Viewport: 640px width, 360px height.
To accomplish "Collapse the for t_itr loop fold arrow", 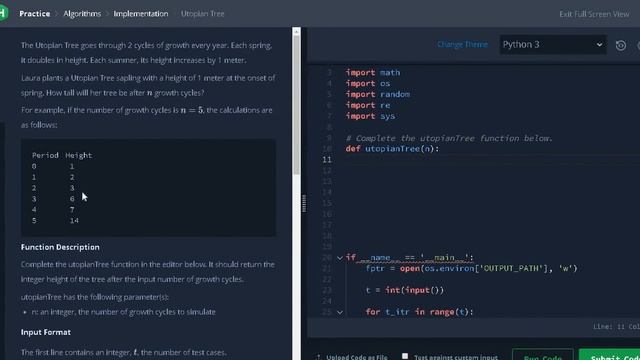I will pyautogui.click(x=340, y=312).
